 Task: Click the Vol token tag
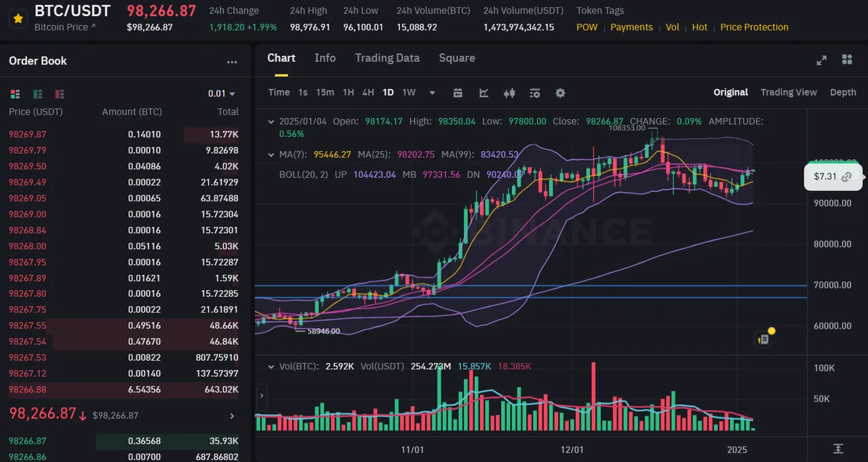point(672,27)
